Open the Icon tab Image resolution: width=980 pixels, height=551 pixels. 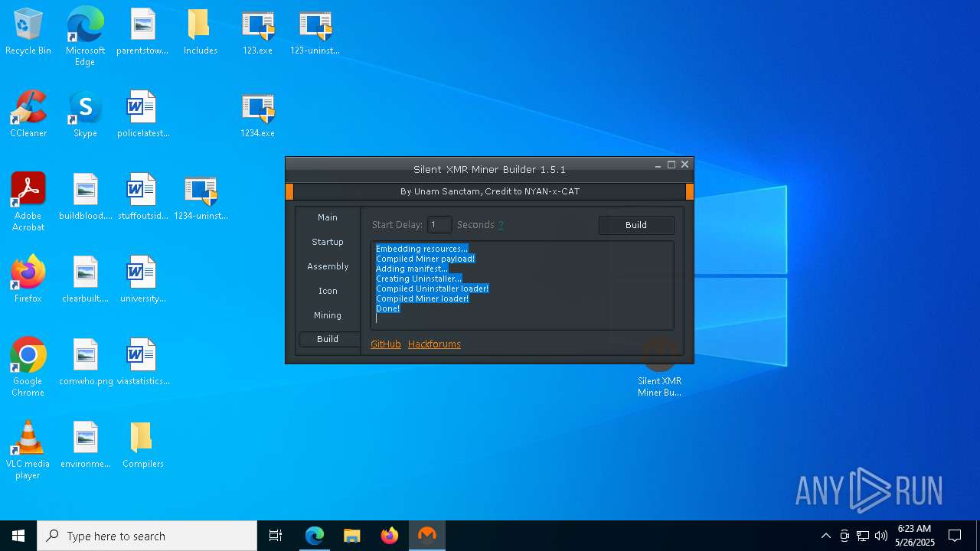pos(328,291)
